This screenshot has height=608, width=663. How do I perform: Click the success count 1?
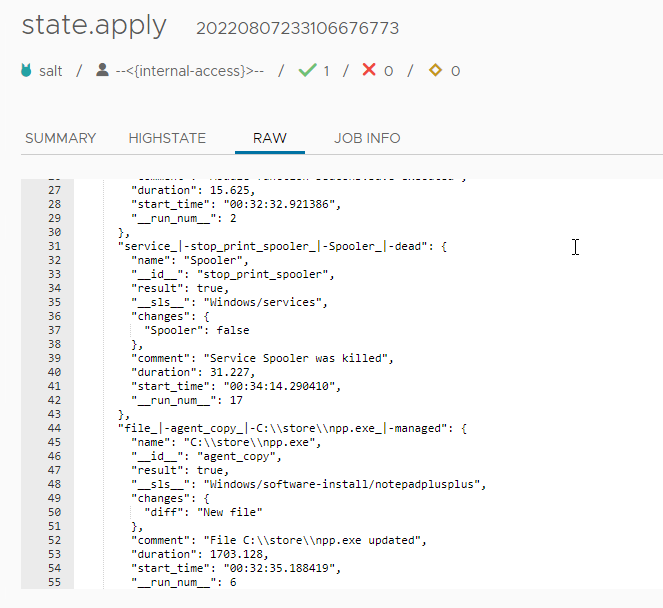click(x=326, y=71)
